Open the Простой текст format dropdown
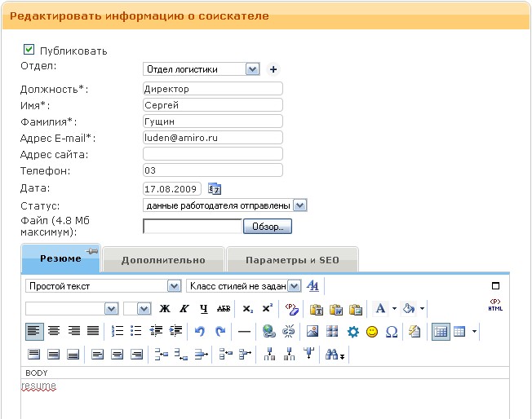 [173, 286]
